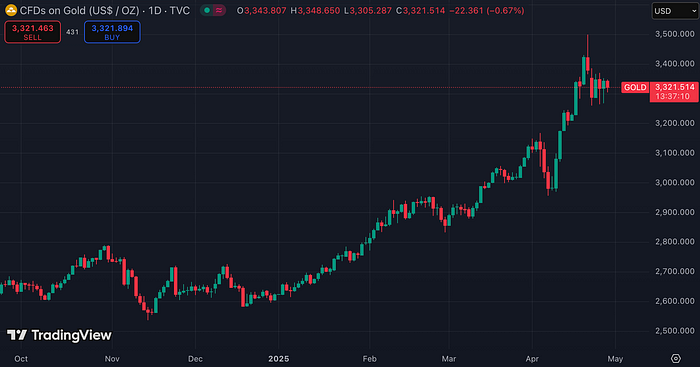The image size is (700, 367).
Task: Click the 3,321.514 current price marker
Action: [x=675, y=87]
